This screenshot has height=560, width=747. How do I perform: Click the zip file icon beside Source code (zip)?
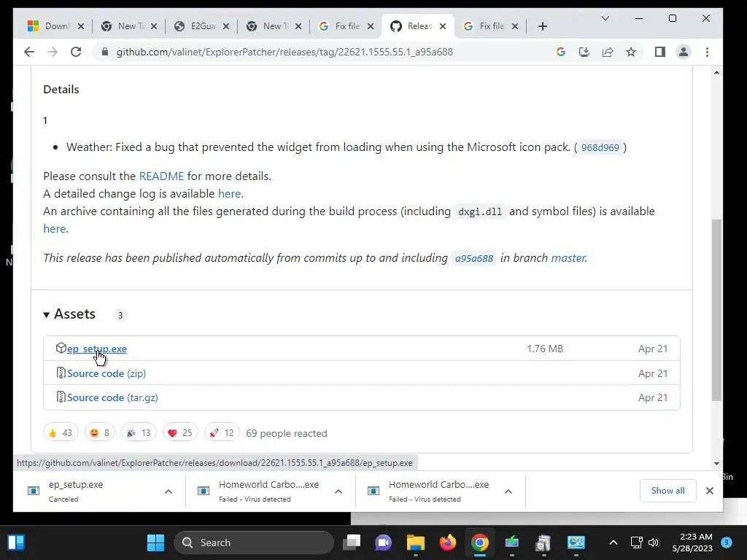[x=61, y=373]
